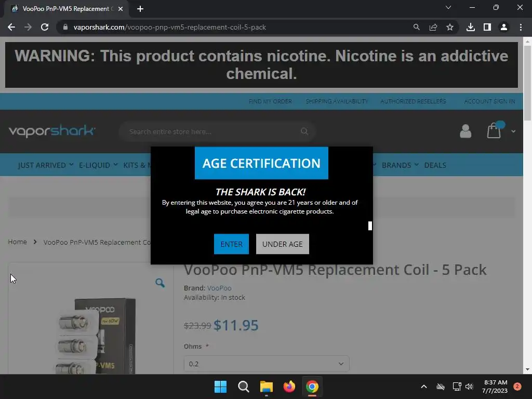Click the site padlock icon

coord(65,27)
